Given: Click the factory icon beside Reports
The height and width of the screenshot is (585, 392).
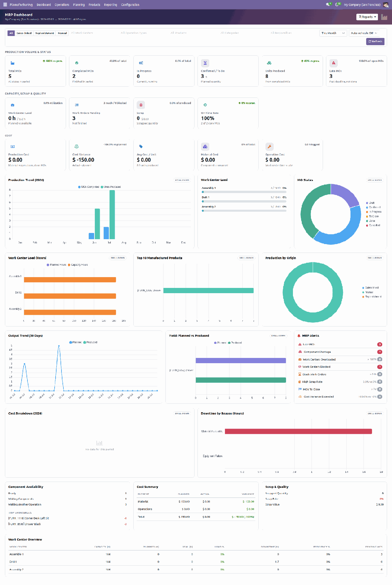Looking at the screenshot, I should 384,17.
